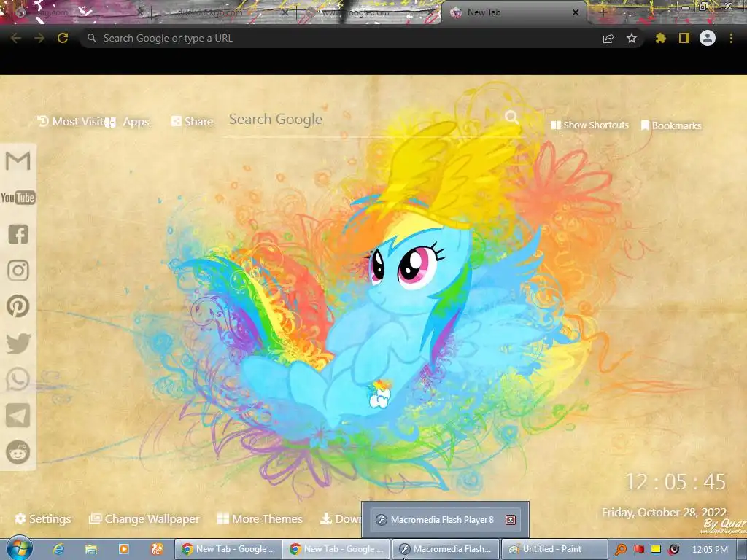Click the red flag tray icon
Screen dimensions: 747x560
pyautogui.click(x=639, y=549)
